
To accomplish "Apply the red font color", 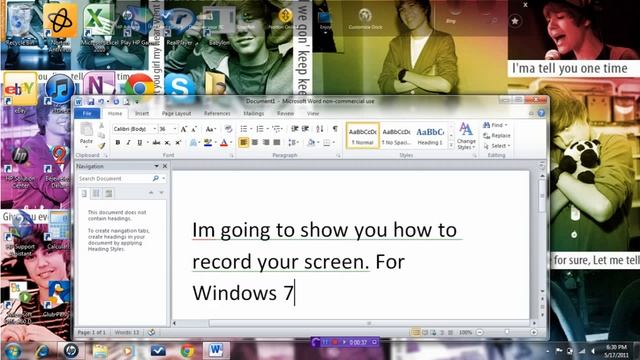I will coord(224,142).
